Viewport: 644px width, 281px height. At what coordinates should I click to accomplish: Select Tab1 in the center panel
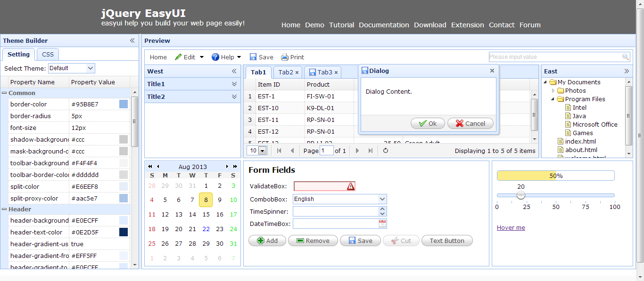pos(258,72)
